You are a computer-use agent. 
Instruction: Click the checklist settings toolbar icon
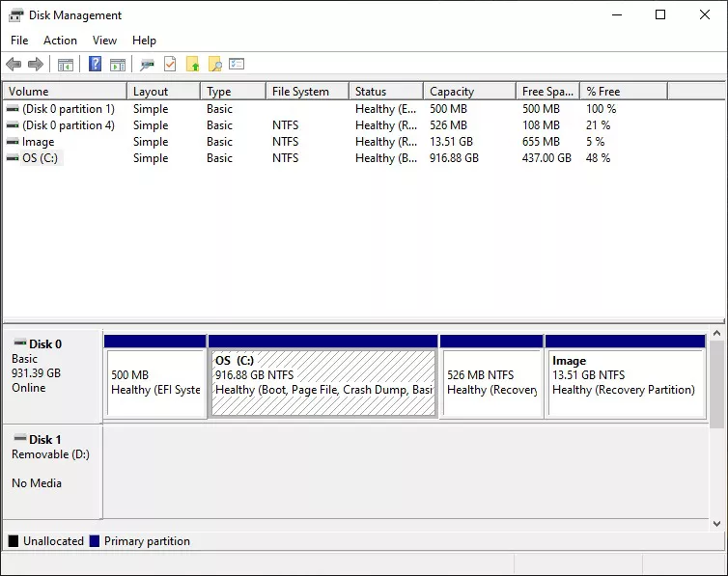click(x=237, y=65)
